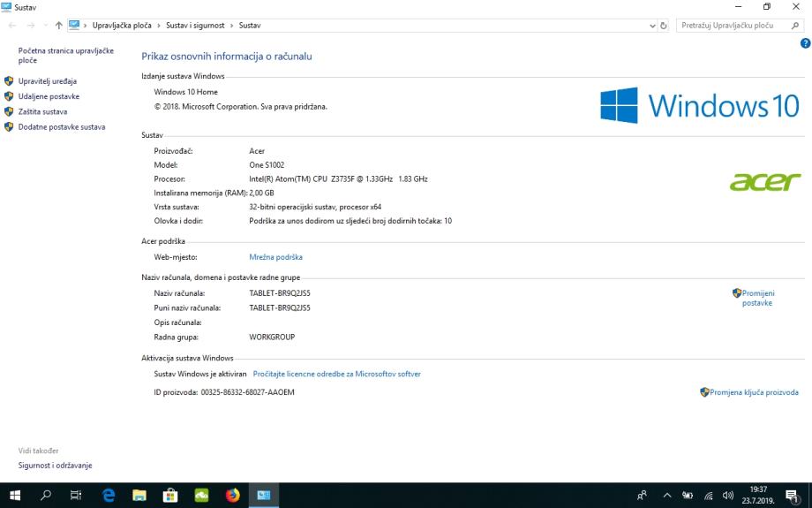
Task: Select Upravljačka ploča breadcrumb
Action: [122, 26]
